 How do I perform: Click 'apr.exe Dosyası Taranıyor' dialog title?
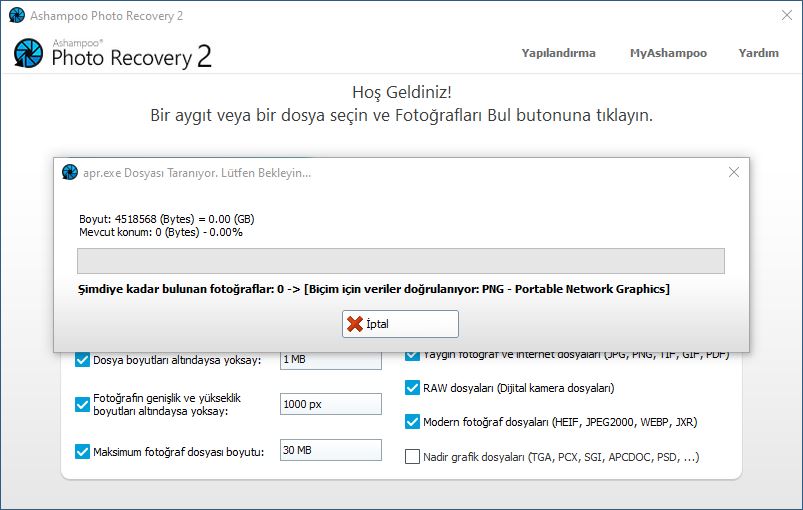(x=197, y=173)
